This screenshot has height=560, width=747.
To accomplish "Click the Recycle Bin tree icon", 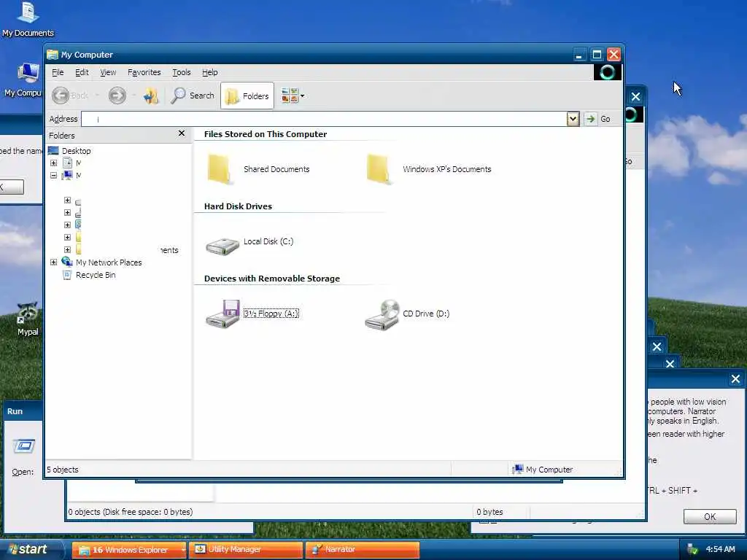I will 67,275.
